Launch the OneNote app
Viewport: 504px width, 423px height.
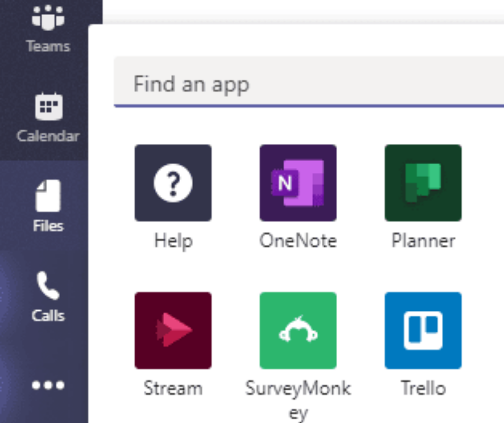coord(298,183)
